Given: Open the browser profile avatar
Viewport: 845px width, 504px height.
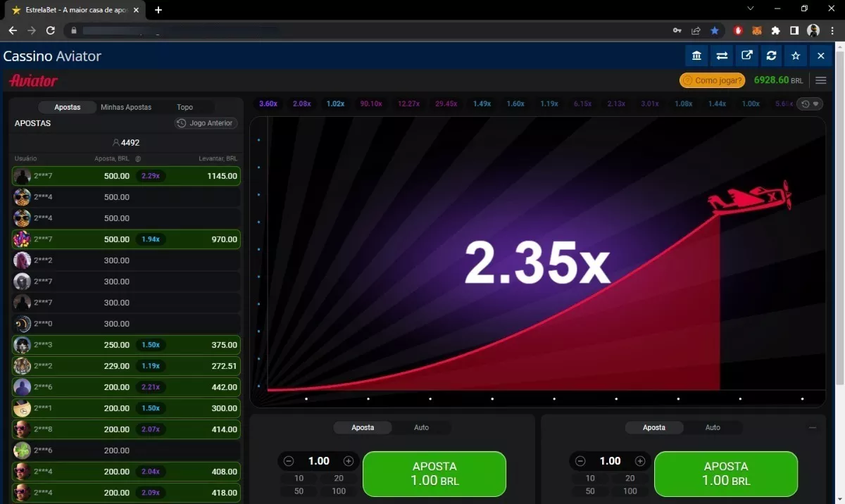Looking at the screenshot, I should coord(813,30).
